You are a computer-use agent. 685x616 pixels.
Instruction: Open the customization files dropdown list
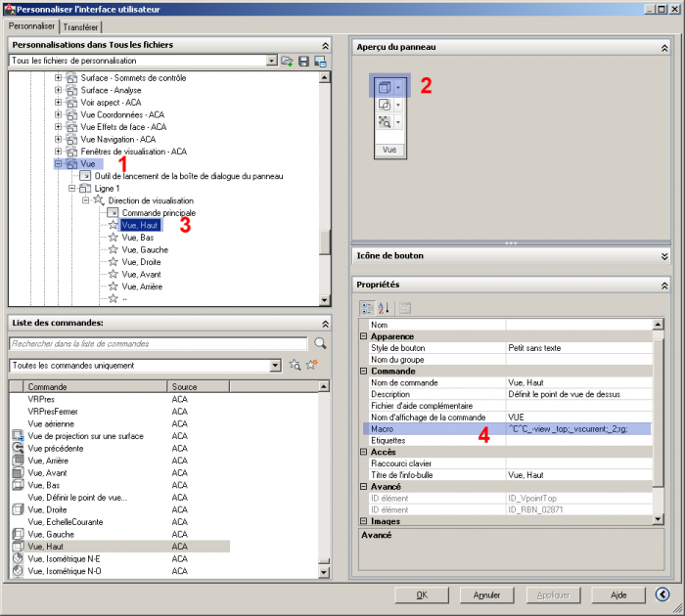271,62
